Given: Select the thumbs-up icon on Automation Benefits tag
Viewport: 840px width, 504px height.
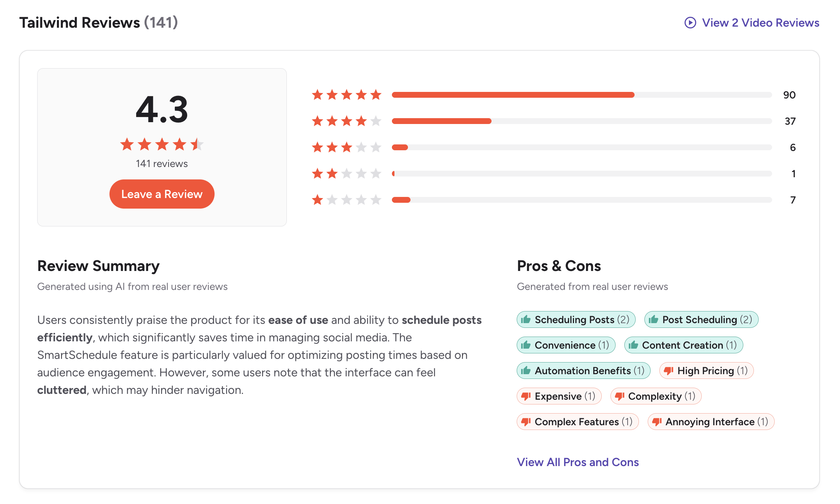Looking at the screenshot, I should point(527,371).
